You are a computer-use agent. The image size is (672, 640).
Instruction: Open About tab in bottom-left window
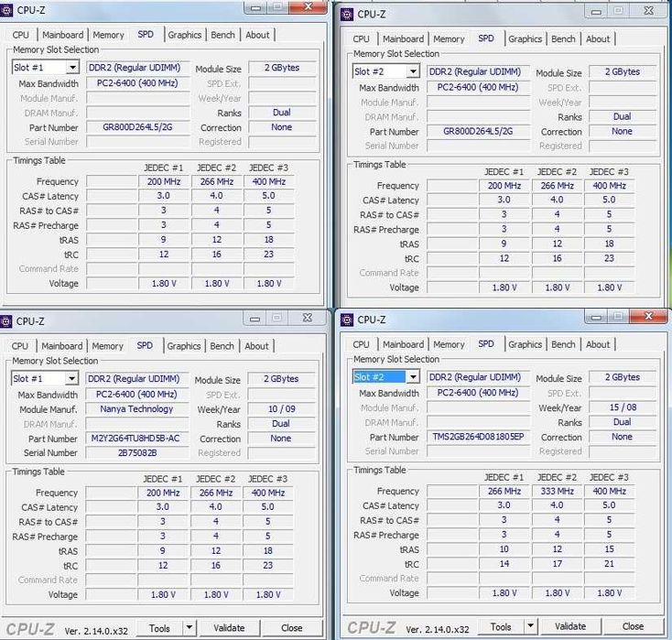pyautogui.click(x=256, y=346)
